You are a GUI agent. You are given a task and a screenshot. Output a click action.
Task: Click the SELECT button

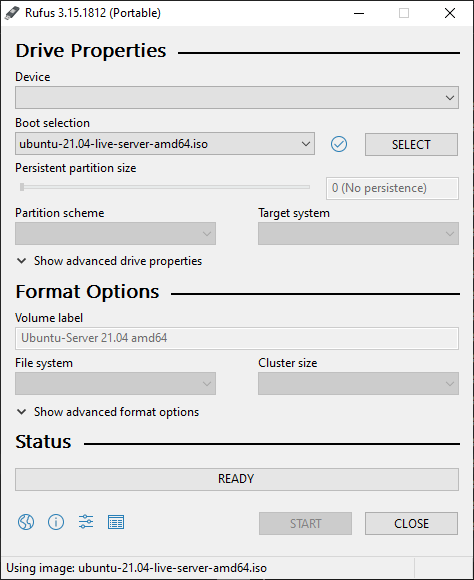[x=411, y=145]
